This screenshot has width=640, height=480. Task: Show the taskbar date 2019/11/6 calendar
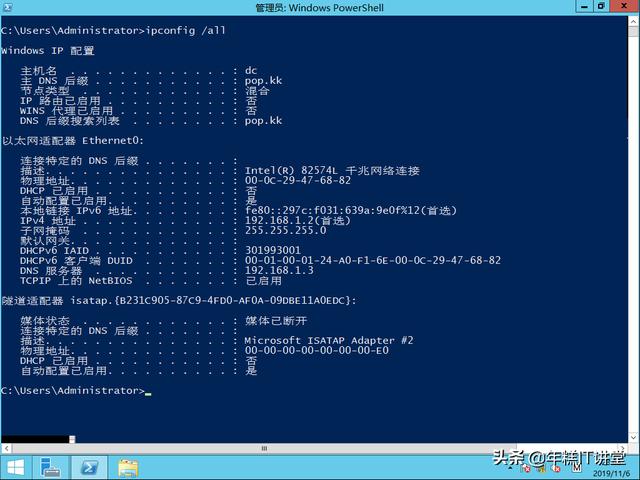pos(611,473)
